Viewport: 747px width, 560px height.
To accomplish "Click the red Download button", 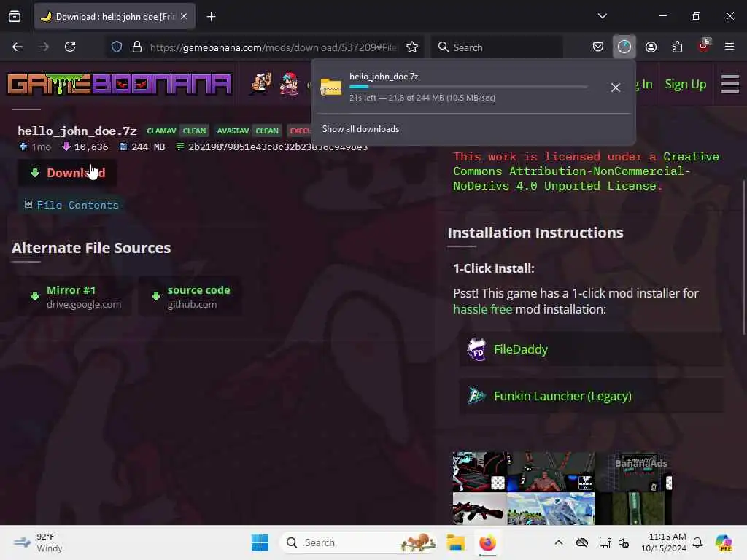I will (x=68, y=173).
